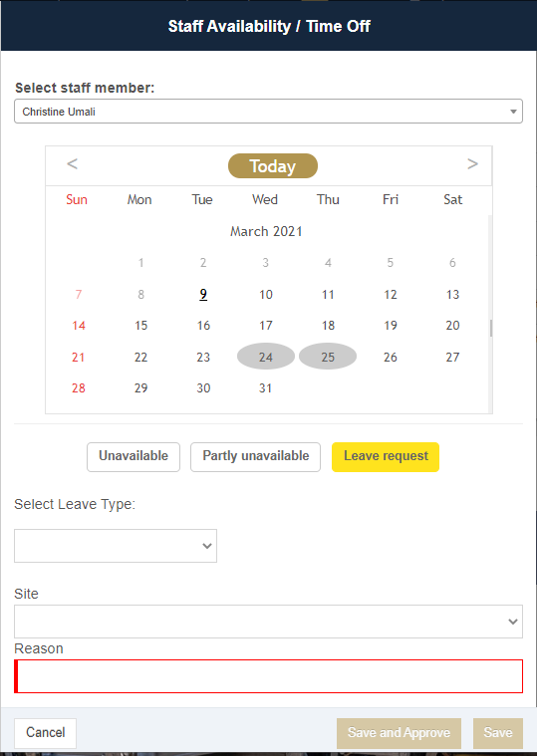Click the Save button
Viewport: 537px width, 756px height.
coord(498,733)
